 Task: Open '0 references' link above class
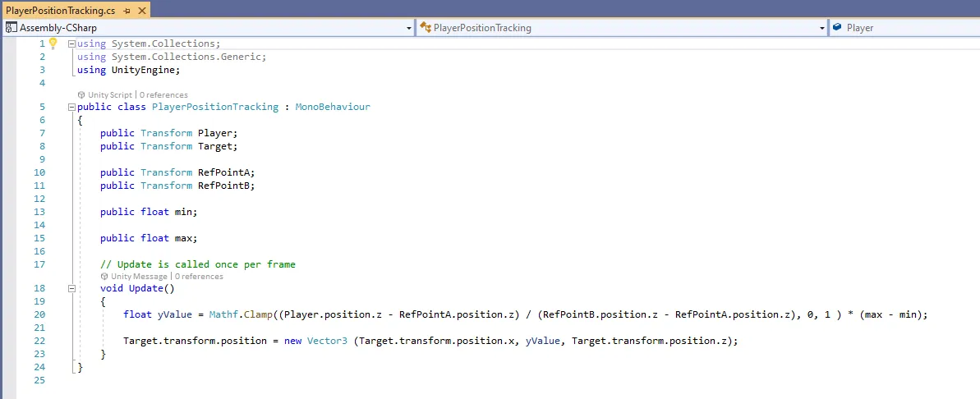tap(163, 95)
